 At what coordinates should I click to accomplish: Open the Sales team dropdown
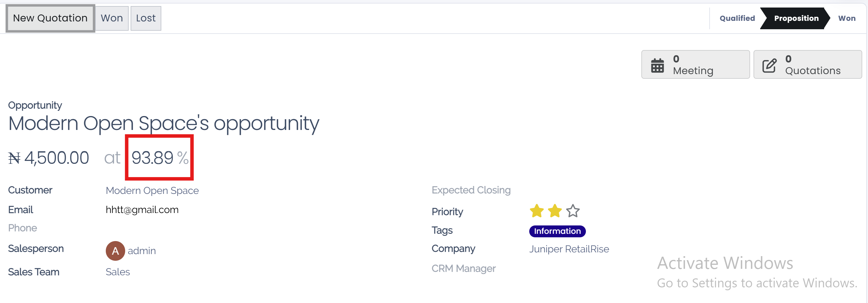118,272
